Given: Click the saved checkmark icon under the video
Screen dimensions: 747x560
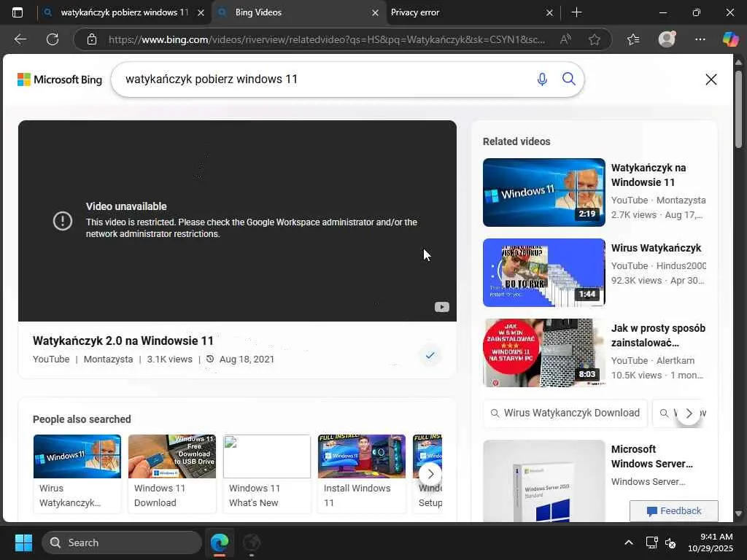Looking at the screenshot, I should tap(430, 355).
